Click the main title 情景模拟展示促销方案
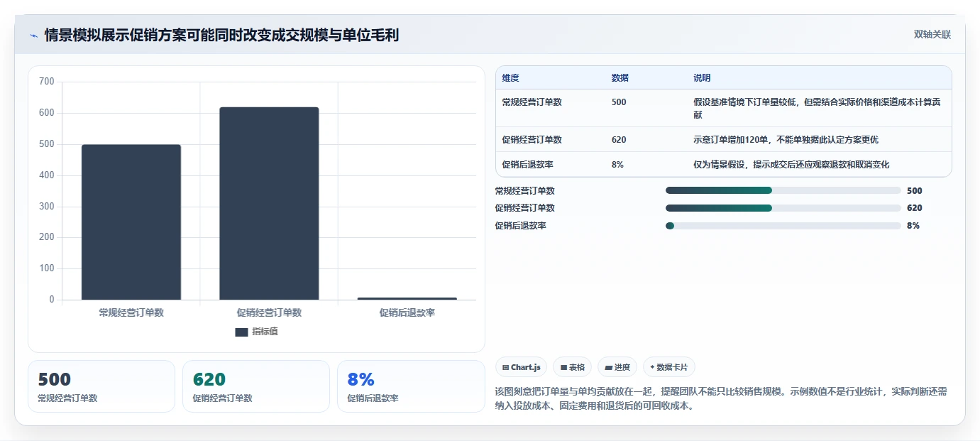This screenshot has width=980, height=441. pyautogui.click(x=221, y=35)
